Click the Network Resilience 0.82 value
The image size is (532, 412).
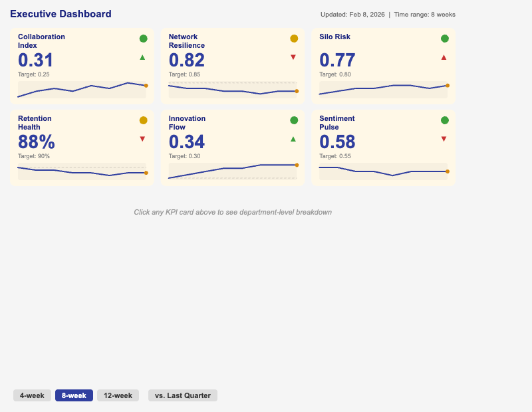187,60
